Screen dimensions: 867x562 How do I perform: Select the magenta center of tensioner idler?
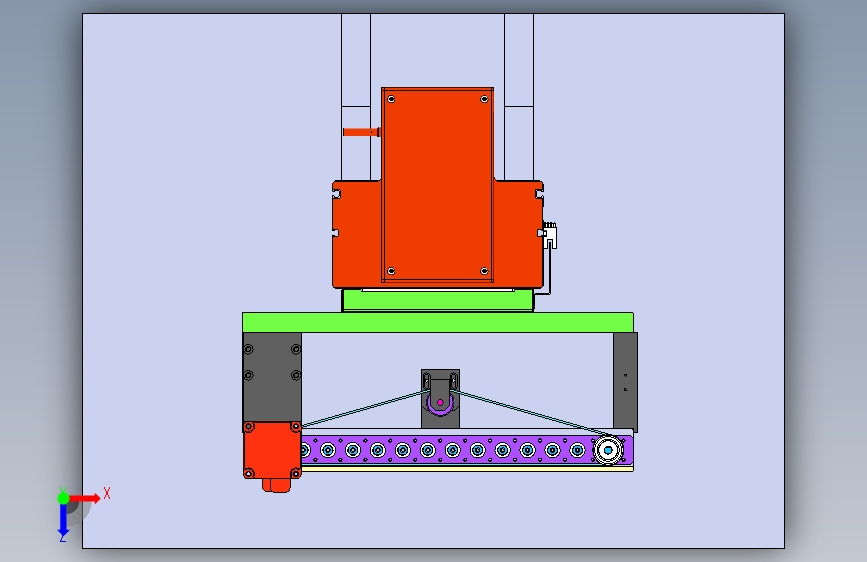[x=440, y=402]
